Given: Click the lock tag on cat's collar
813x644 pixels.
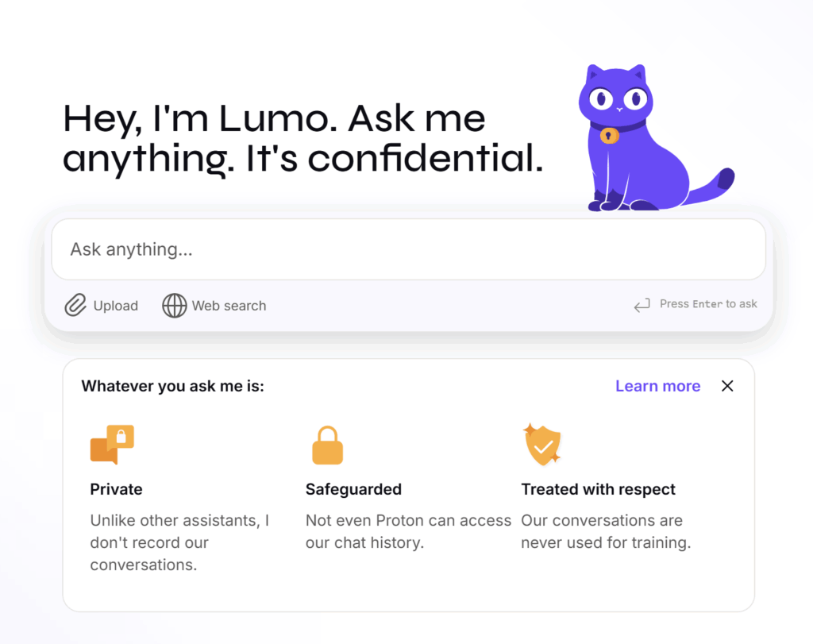Looking at the screenshot, I should click(609, 136).
